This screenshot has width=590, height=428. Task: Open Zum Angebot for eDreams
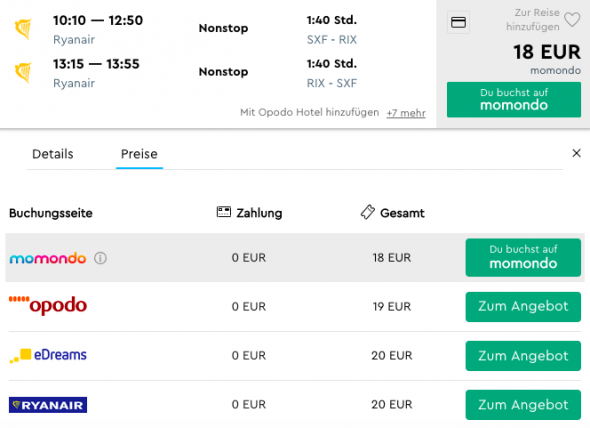pos(523,356)
